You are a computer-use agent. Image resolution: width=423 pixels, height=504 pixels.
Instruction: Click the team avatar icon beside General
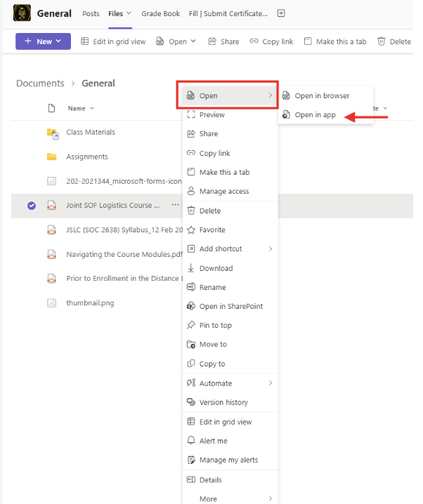[x=22, y=13]
